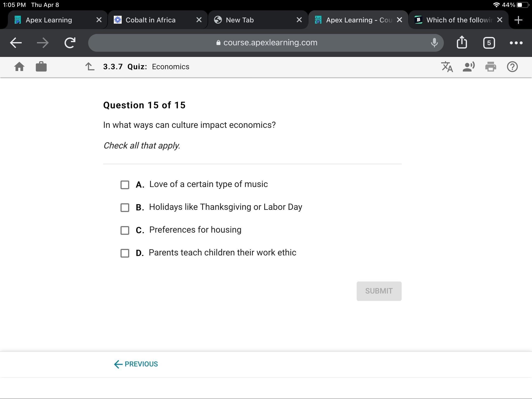Viewport: 532px width, 399px height.
Task: Check option A Love of music
Action: point(125,185)
